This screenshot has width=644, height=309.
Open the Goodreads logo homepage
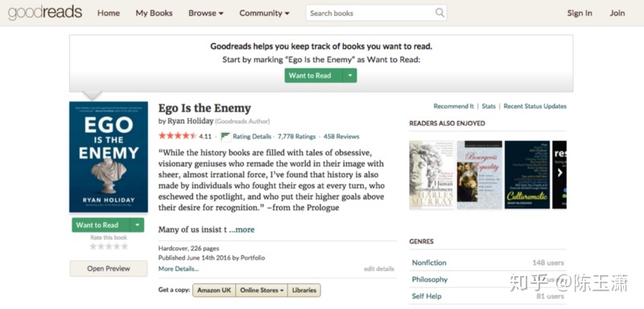tap(45, 13)
